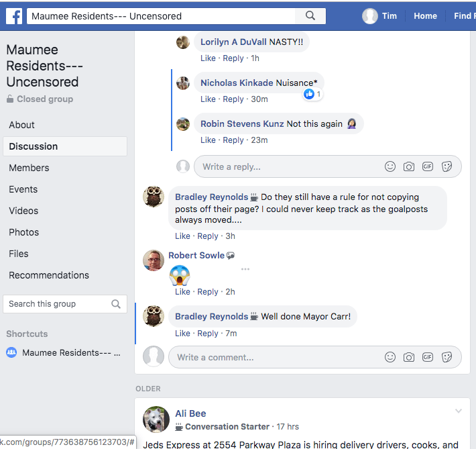The width and height of the screenshot is (476, 449).
Task: Like Lorilyn A DuVall's comment
Action: (x=208, y=58)
